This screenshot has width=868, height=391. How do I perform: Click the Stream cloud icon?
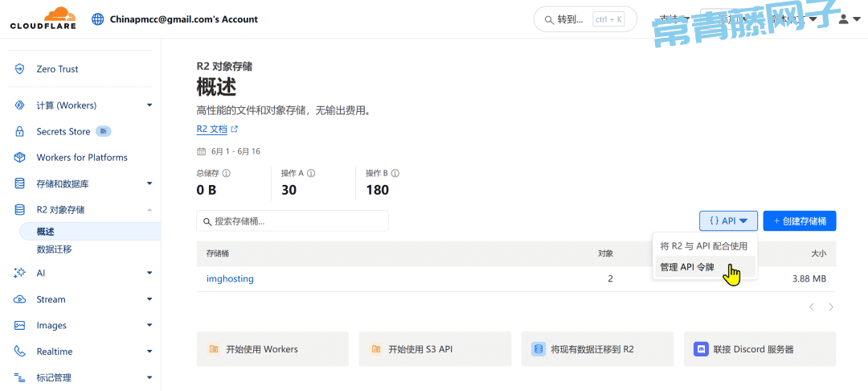point(20,299)
